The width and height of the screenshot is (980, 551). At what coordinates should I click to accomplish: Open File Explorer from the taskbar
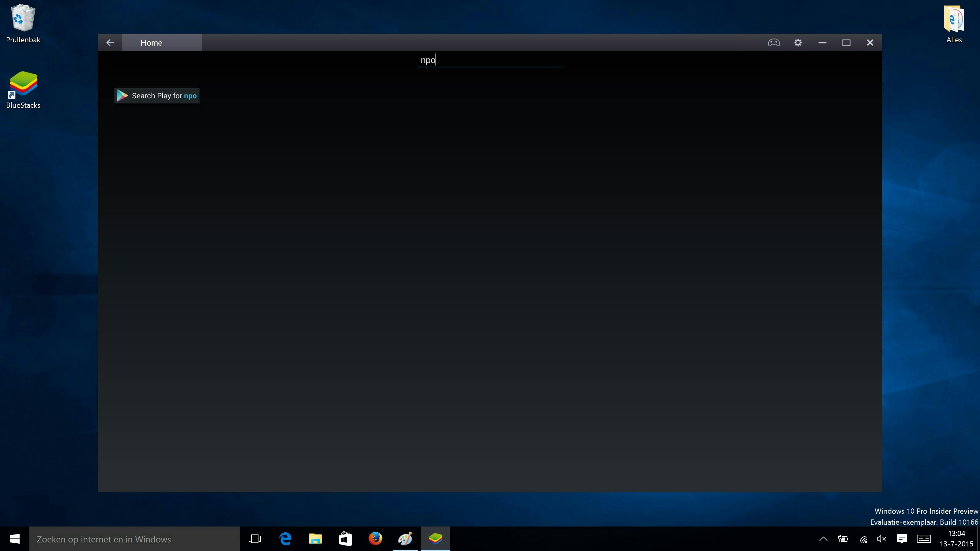point(315,539)
